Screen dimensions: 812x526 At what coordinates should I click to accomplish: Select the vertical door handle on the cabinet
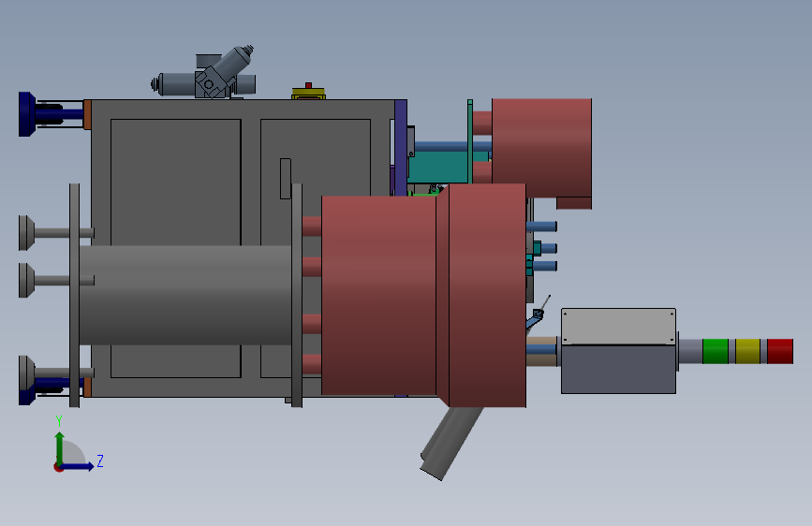click(286, 179)
